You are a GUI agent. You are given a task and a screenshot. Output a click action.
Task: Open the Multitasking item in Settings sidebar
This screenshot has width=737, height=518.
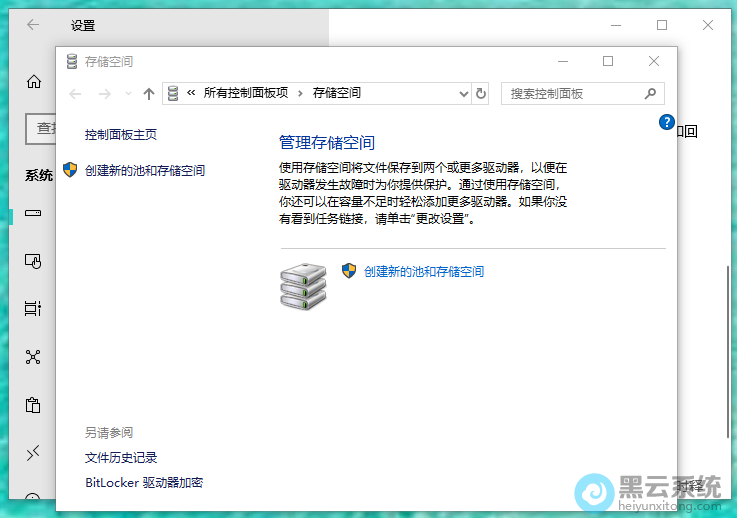coord(33,308)
